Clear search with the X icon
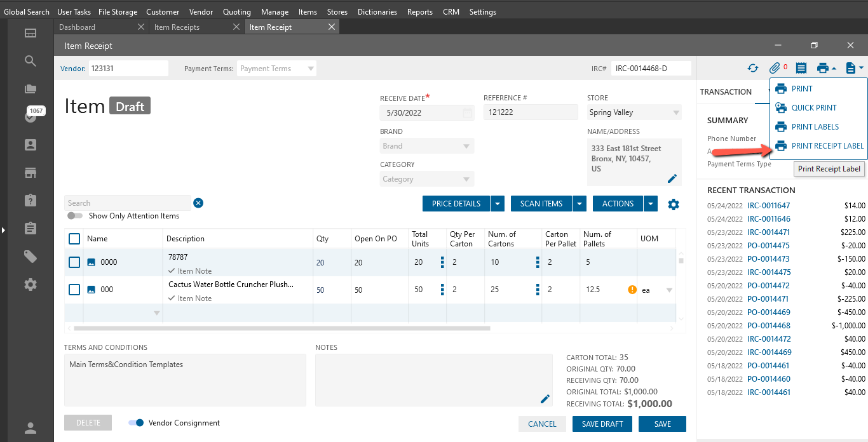Viewport: 868px width, 442px height. click(x=198, y=203)
